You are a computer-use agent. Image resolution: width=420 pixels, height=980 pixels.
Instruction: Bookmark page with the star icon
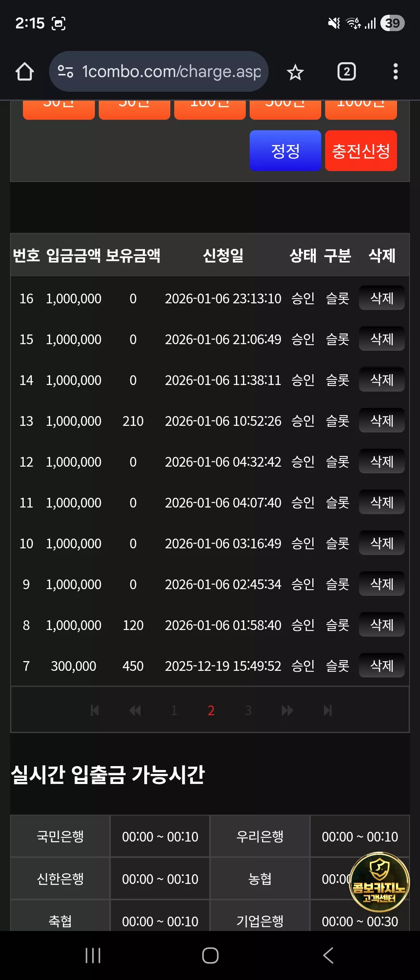pyautogui.click(x=295, y=72)
